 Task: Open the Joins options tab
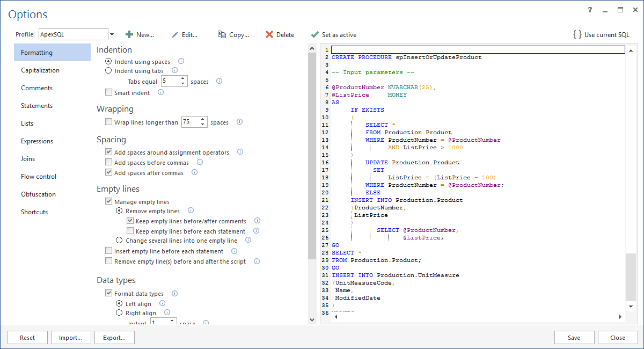pos(52,159)
